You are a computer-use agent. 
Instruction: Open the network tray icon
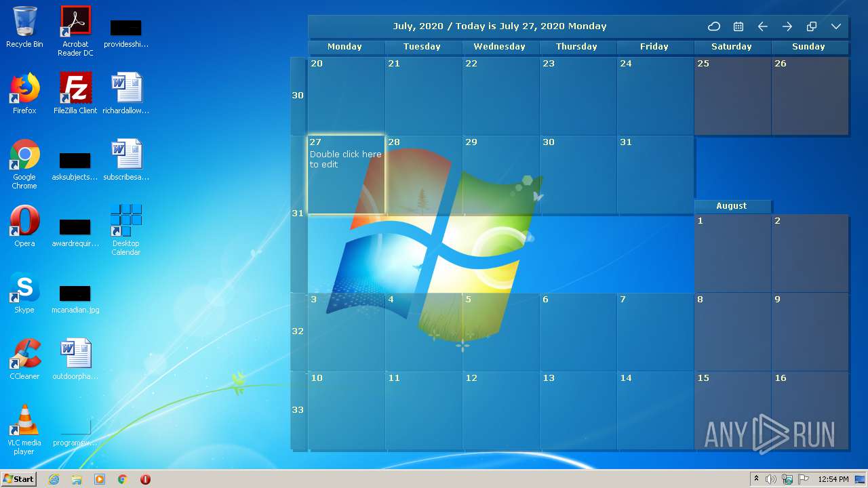click(787, 479)
